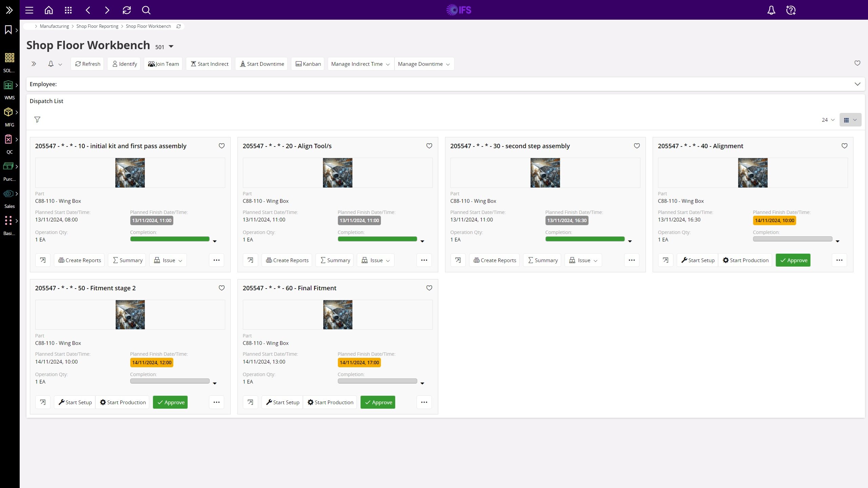This screenshot has width=868, height=488.
Task: Click the search magnifier icon
Action: 146,10
